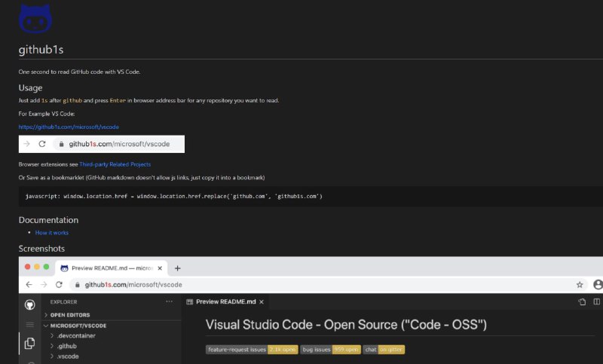The height and width of the screenshot is (364, 603).
Task: Click the reload icon in screenshot browser
Action: pos(59,284)
